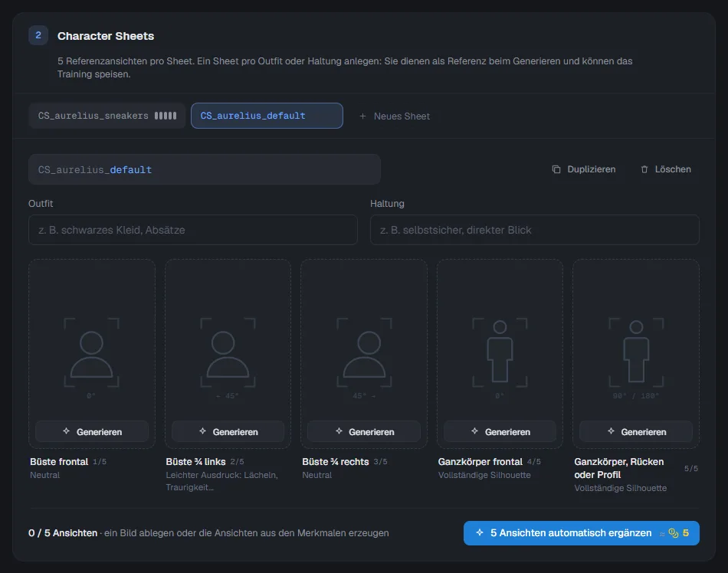The width and height of the screenshot is (728, 573).
Task: Click the 0 / 5 Ansichten counter
Action: click(63, 533)
